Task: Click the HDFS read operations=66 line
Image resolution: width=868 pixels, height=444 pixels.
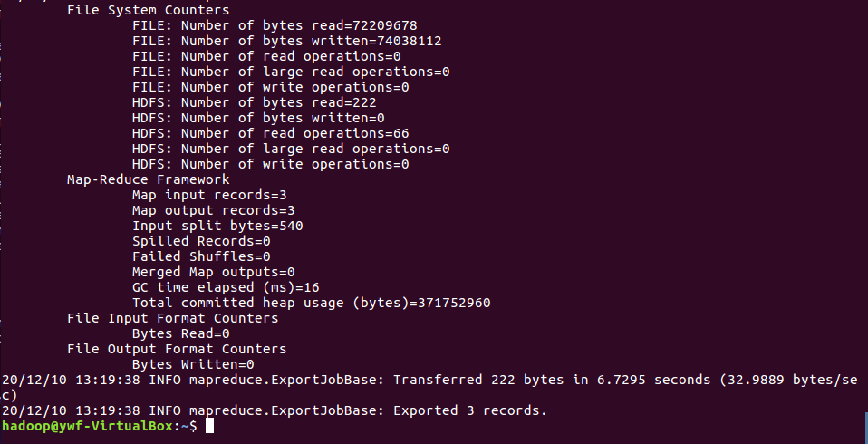Action: (x=271, y=133)
